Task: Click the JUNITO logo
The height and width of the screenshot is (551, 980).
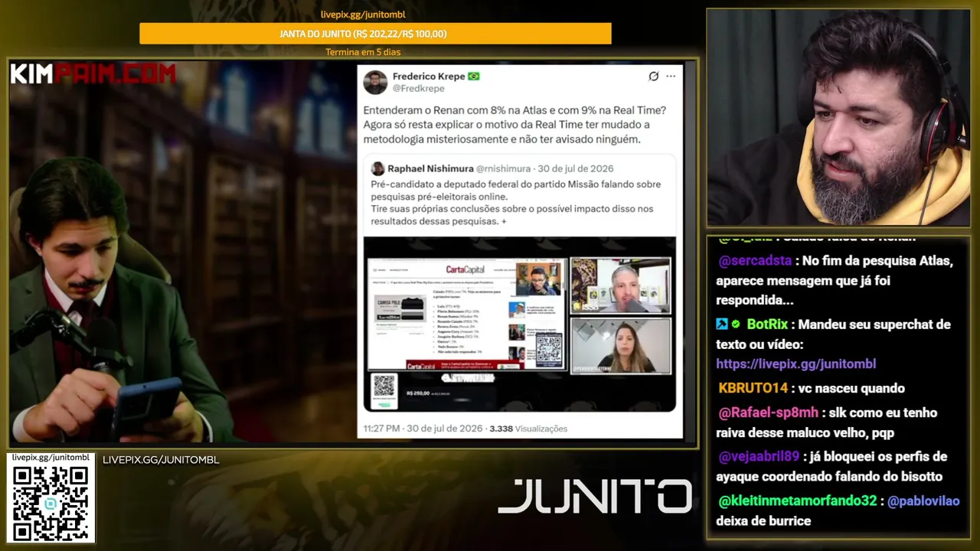Action: [595, 497]
